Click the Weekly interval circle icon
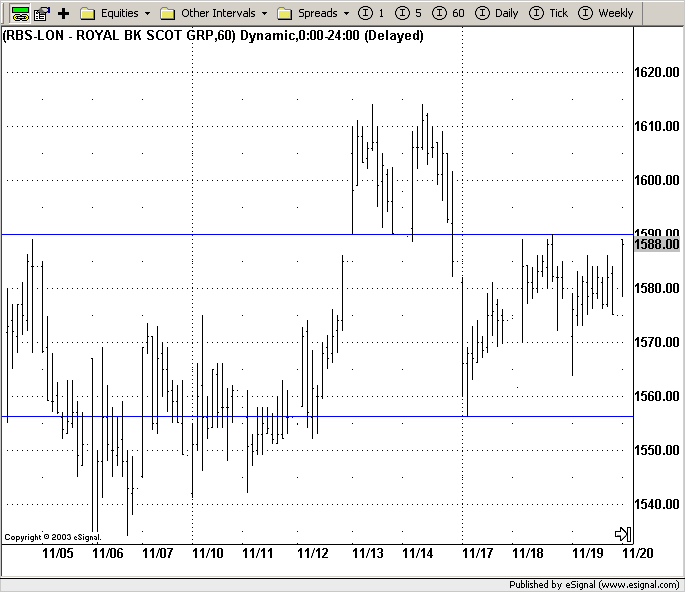 pos(585,14)
